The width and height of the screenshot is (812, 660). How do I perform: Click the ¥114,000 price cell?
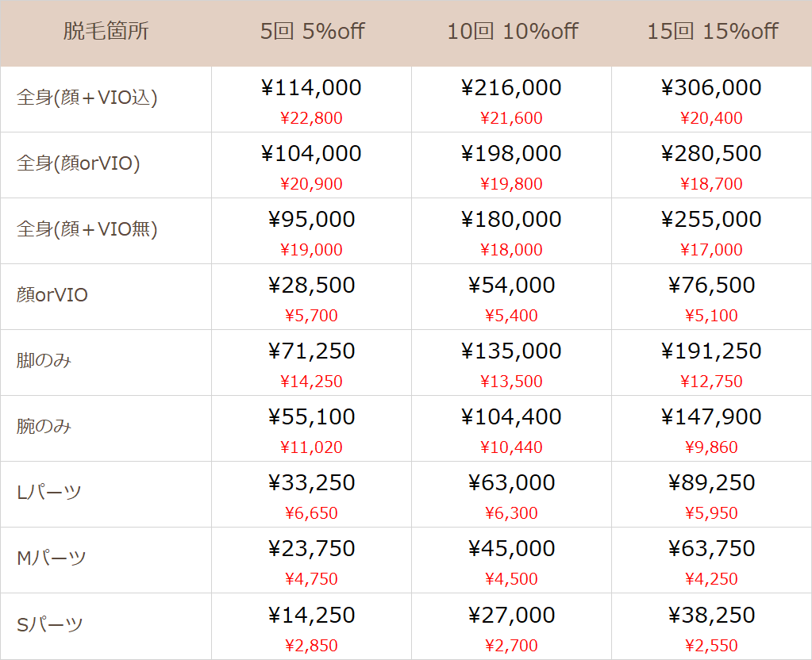pyautogui.click(x=311, y=87)
